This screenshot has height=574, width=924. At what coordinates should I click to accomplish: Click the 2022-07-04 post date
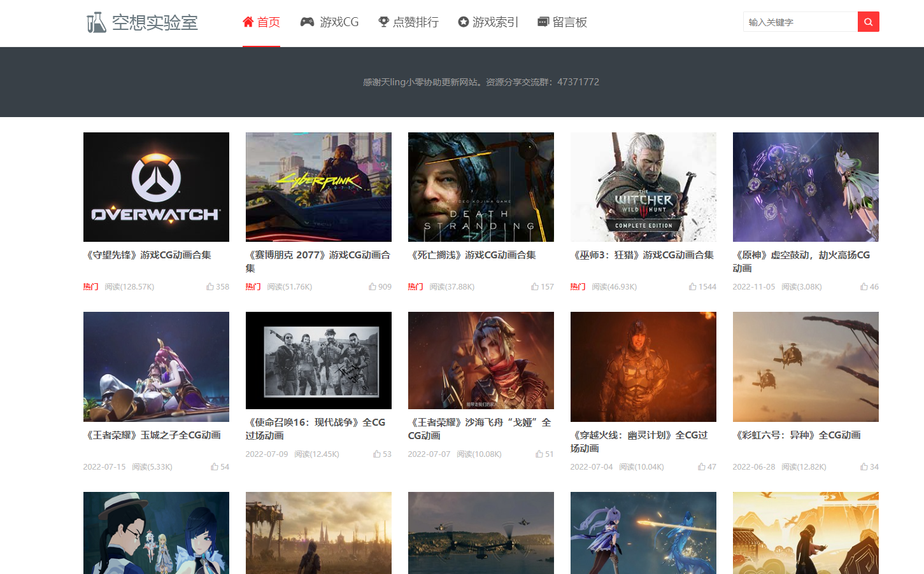(592, 467)
